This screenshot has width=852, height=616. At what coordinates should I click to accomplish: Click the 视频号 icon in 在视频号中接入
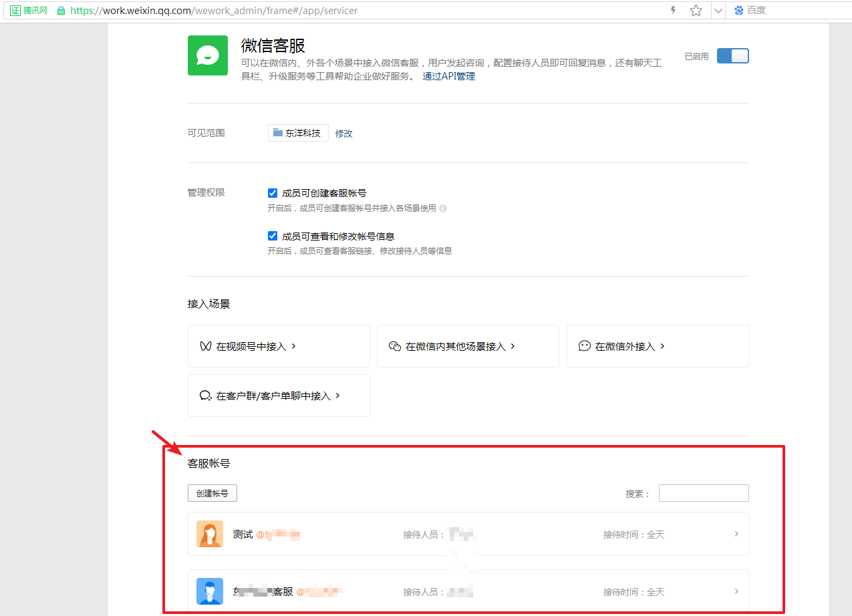[x=205, y=346]
